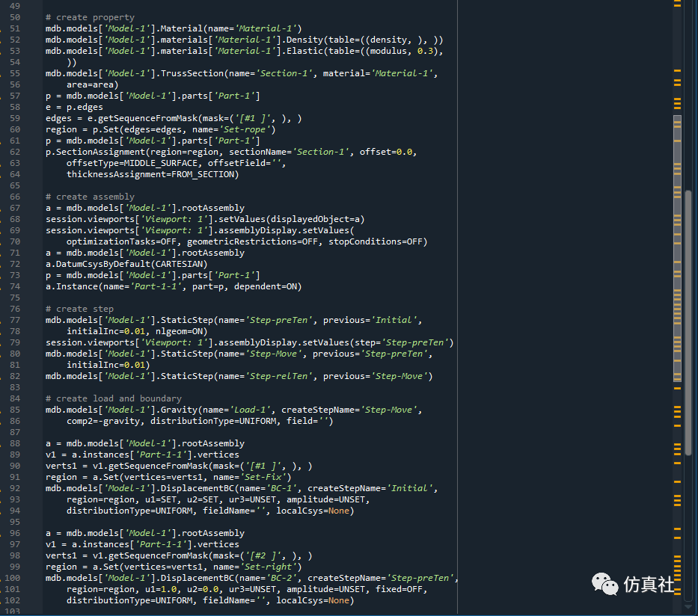
Task: Click setValues(displayedObject=a) on line 68
Action: click(292, 219)
